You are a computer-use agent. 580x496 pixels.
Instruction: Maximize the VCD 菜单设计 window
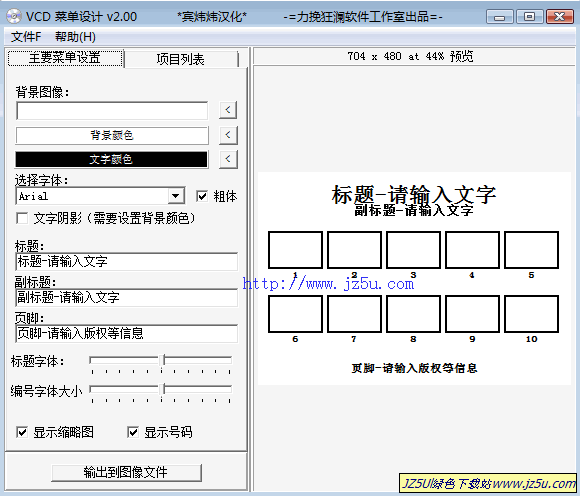coord(530,17)
